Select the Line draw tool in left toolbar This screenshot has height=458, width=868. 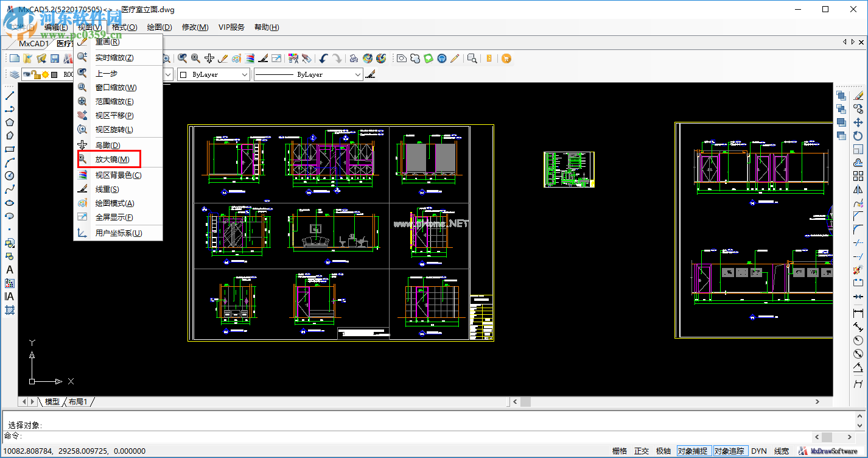(10, 95)
